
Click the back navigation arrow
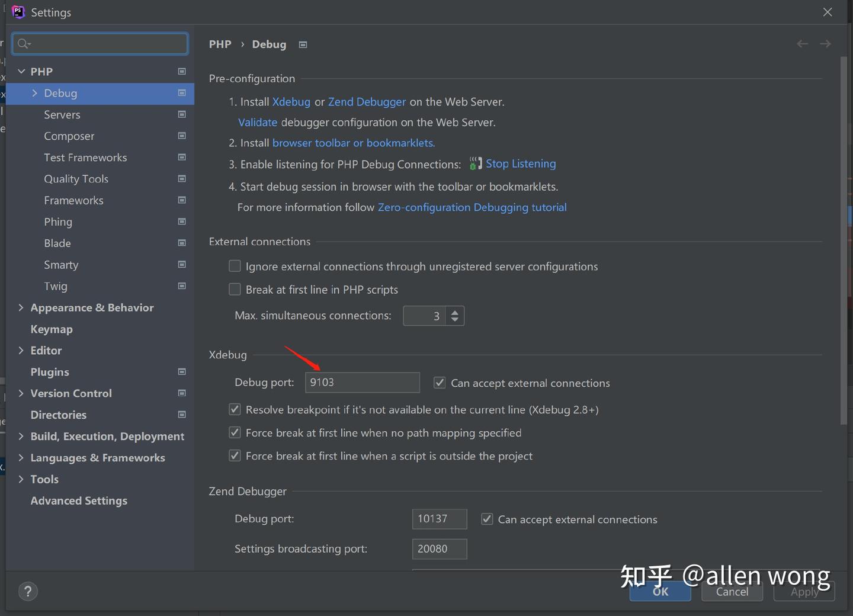[x=802, y=43]
